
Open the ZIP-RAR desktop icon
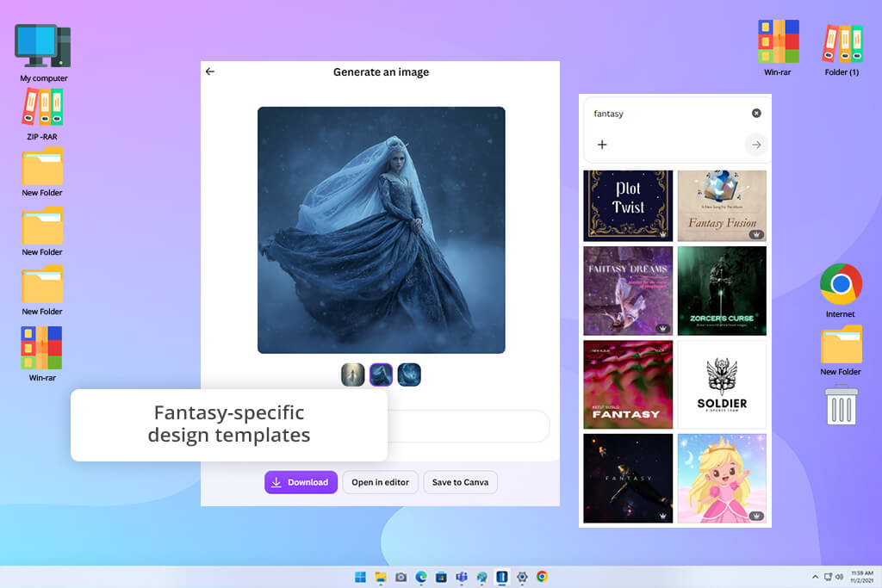[x=42, y=115]
